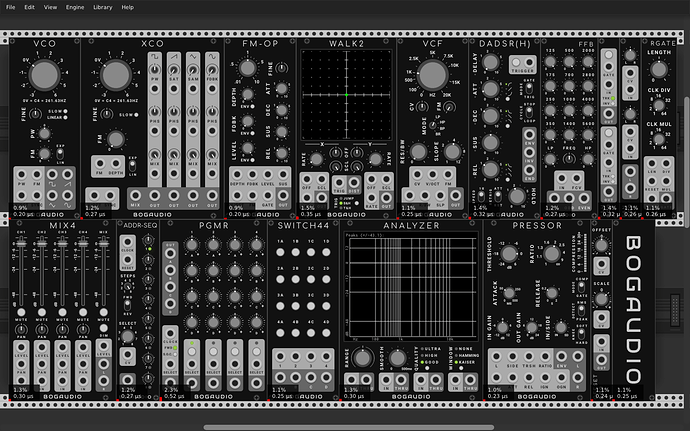Click the FM-OP SUS input jack
Image resolution: width=690 pixels, height=431 pixels.
(283, 174)
